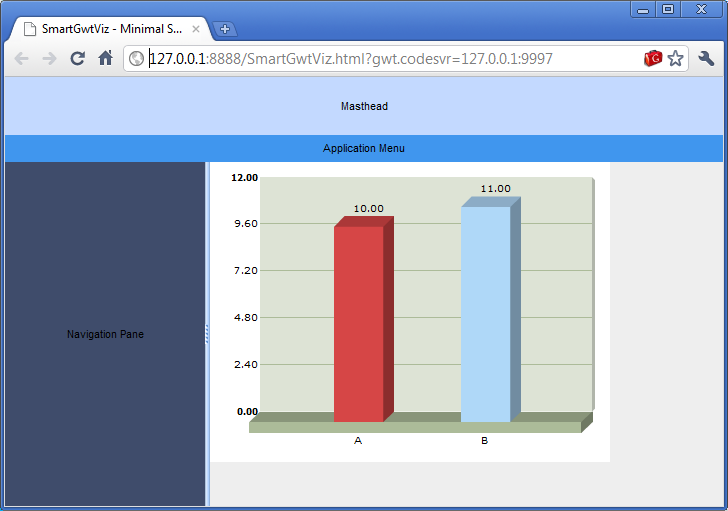
Task: Select the Navigation Pane label
Action: [105, 334]
